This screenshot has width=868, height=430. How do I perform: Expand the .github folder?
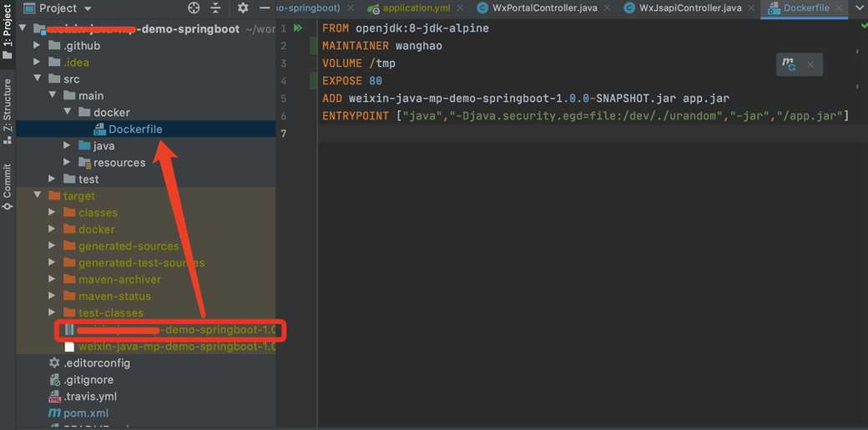37,45
